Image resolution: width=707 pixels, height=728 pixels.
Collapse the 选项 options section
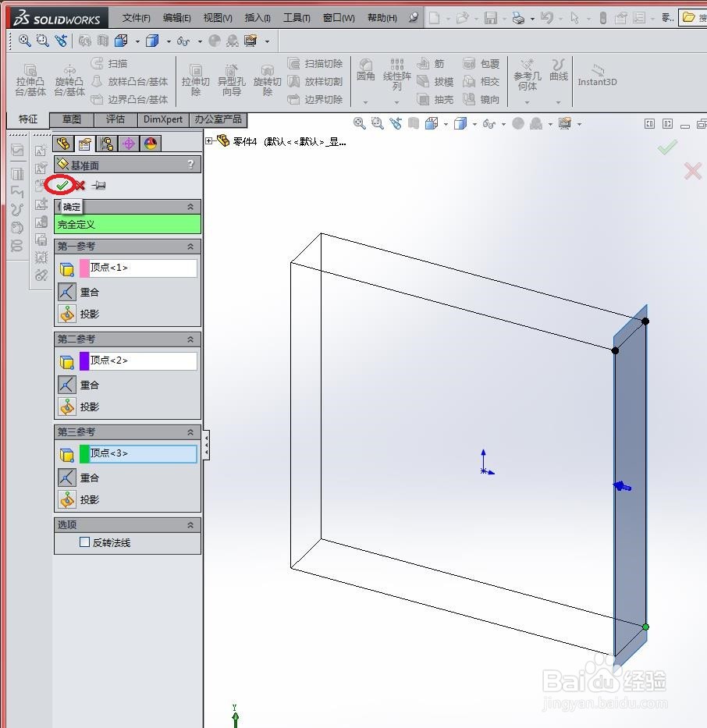click(x=190, y=525)
